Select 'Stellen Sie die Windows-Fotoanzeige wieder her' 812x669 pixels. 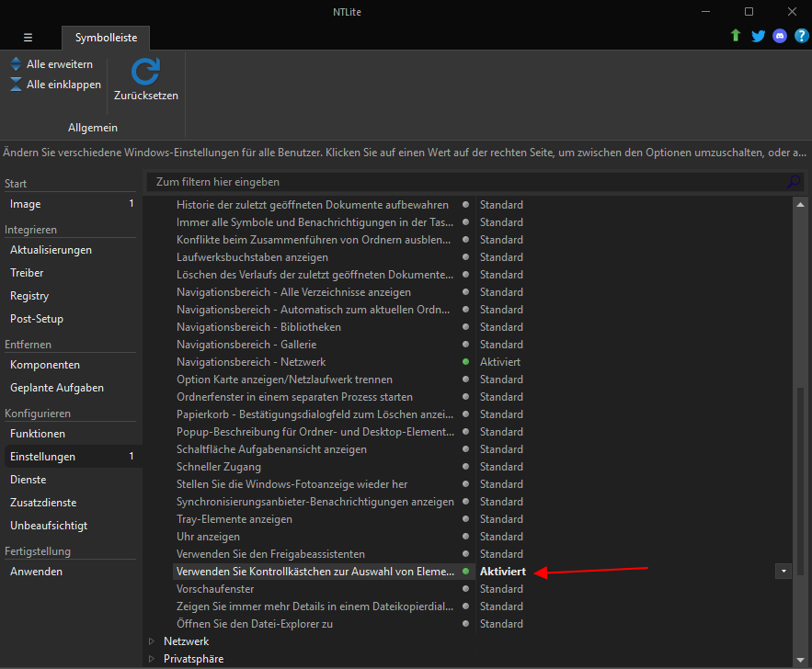pos(292,484)
